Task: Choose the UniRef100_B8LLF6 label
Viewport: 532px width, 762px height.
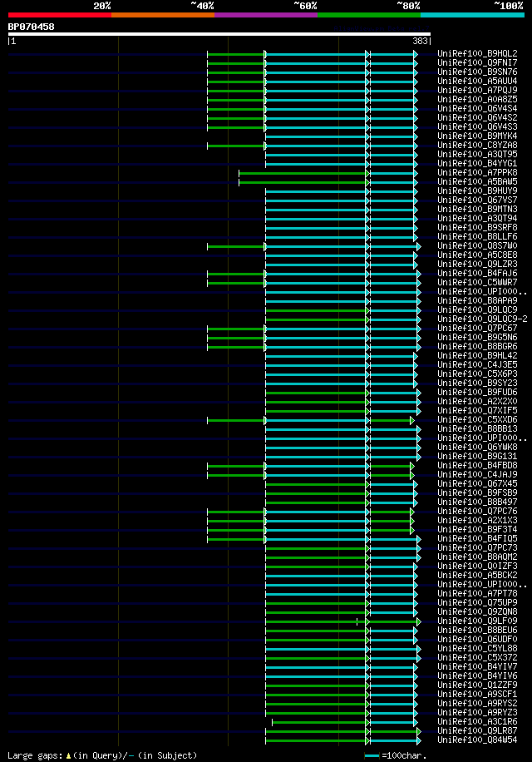Action: click(477, 236)
